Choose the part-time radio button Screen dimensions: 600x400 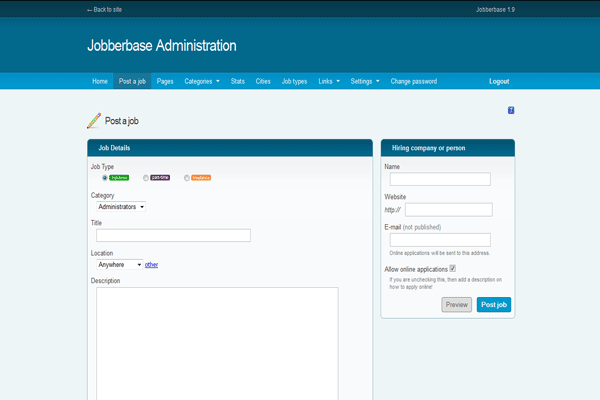click(146, 178)
